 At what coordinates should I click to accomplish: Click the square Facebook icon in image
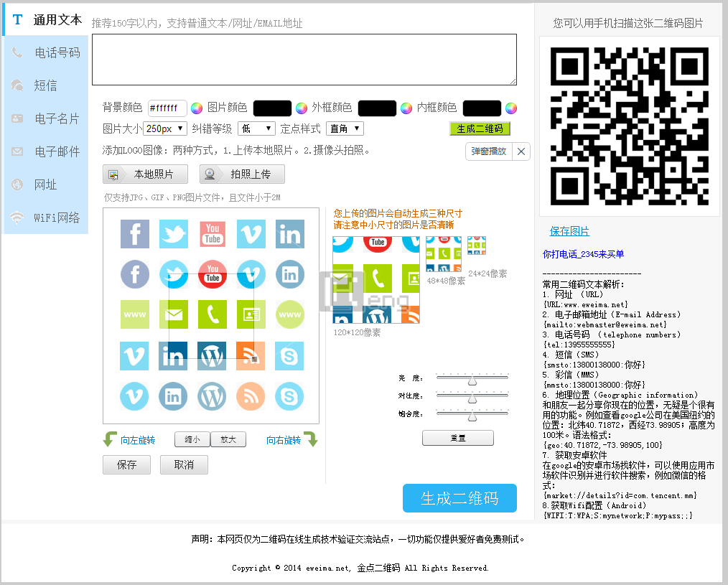click(x=135, y=234)
